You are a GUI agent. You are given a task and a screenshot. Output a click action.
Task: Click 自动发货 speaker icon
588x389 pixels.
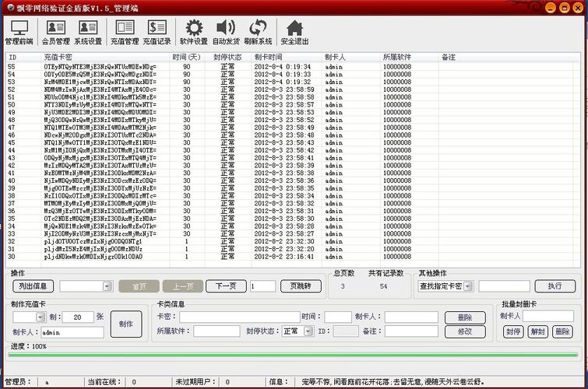[x=226, y=31]
